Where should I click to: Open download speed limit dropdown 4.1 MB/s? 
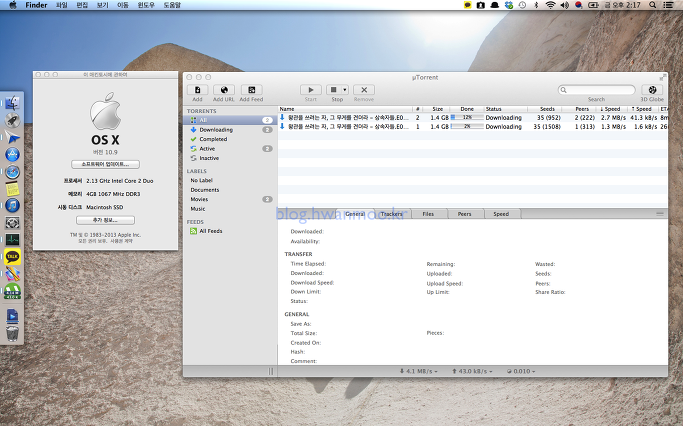(x=418, y=371)
